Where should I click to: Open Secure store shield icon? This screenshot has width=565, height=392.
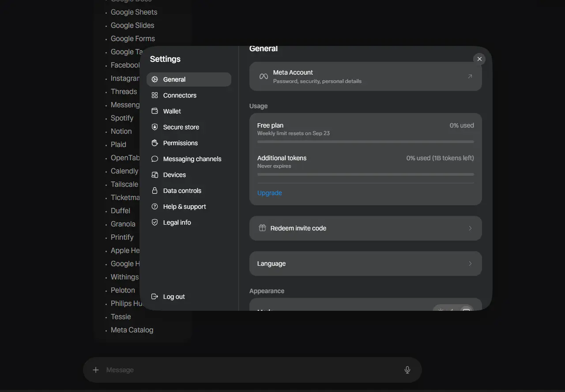coord(154,127)
